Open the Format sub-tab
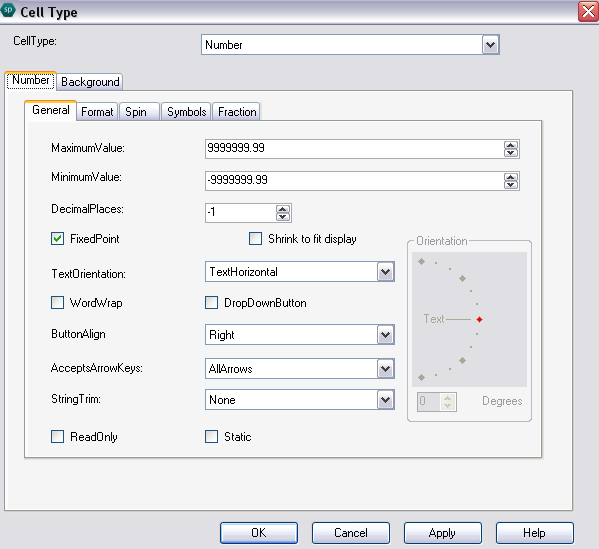The image size is (599, 549). (x=97, y=112)
